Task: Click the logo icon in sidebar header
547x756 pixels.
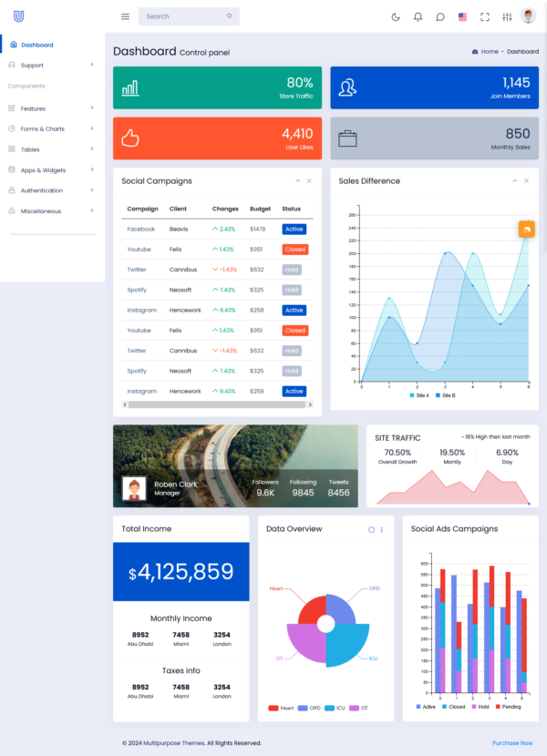Action: pos(18,16)
